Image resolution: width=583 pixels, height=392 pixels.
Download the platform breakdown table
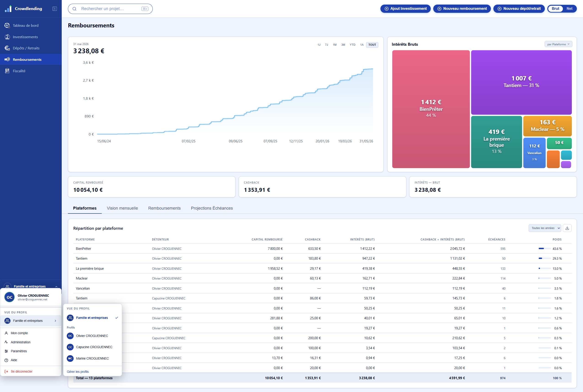pyautogui.click(x=567, y=228)
